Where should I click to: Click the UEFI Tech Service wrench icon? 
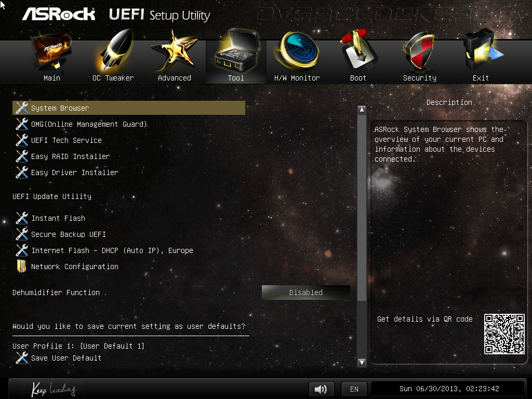tap(22, 140)
